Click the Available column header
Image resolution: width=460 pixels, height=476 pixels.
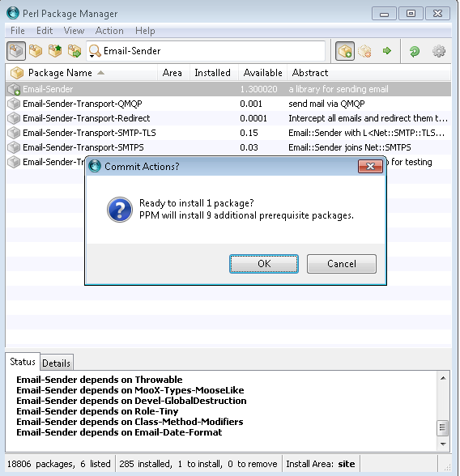pos(262,73)
